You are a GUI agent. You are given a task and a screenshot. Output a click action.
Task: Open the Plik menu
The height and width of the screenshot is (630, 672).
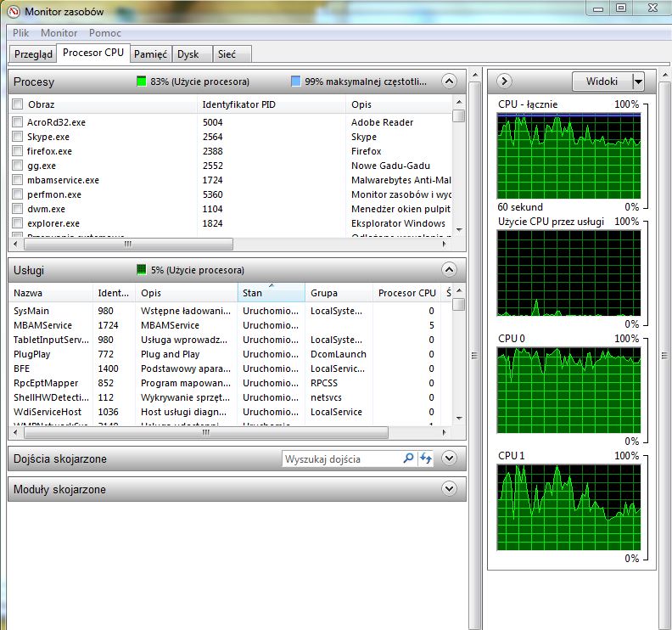point(20,33)
